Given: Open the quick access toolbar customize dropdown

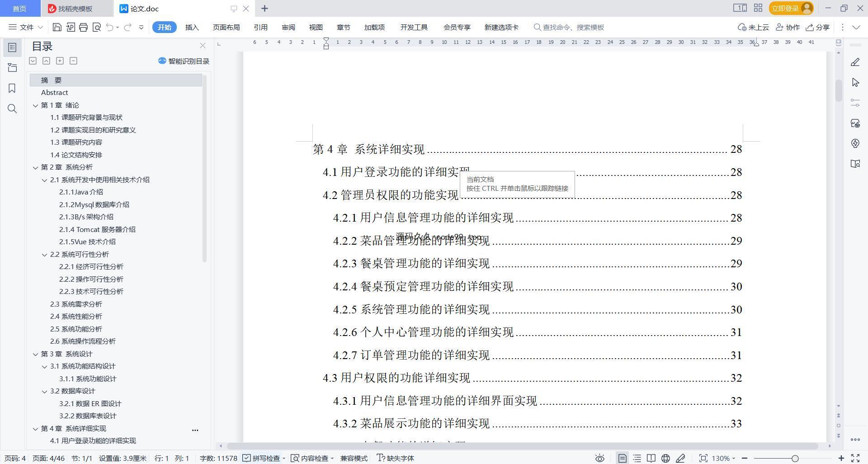Looking at the screenshot, I should [x=141, y=27].
